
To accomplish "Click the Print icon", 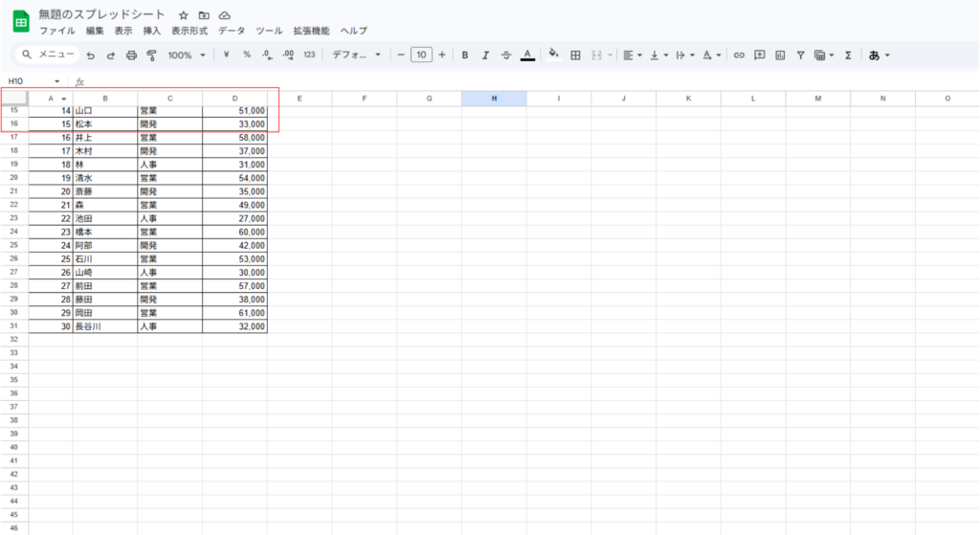I will [132, 56].
